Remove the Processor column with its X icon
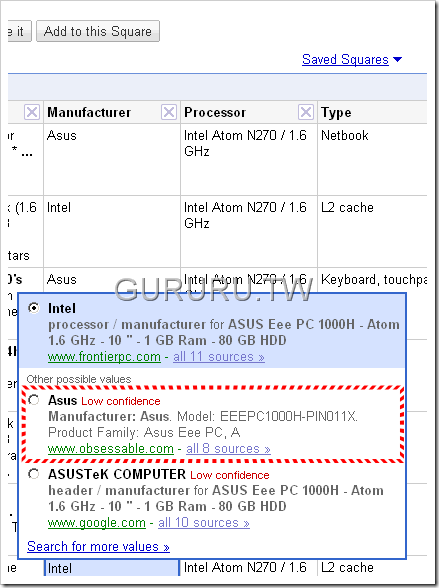Screen dimensions: 439x588 coord(306,112)
